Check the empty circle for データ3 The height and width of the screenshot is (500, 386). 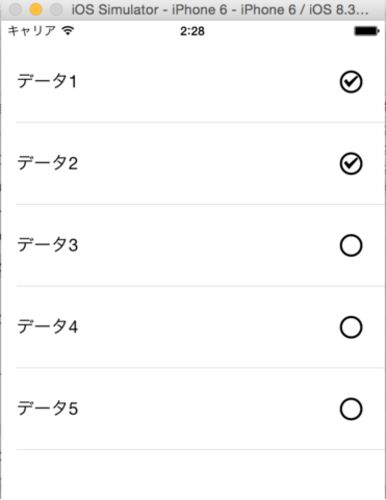click(x=351, y=246)
